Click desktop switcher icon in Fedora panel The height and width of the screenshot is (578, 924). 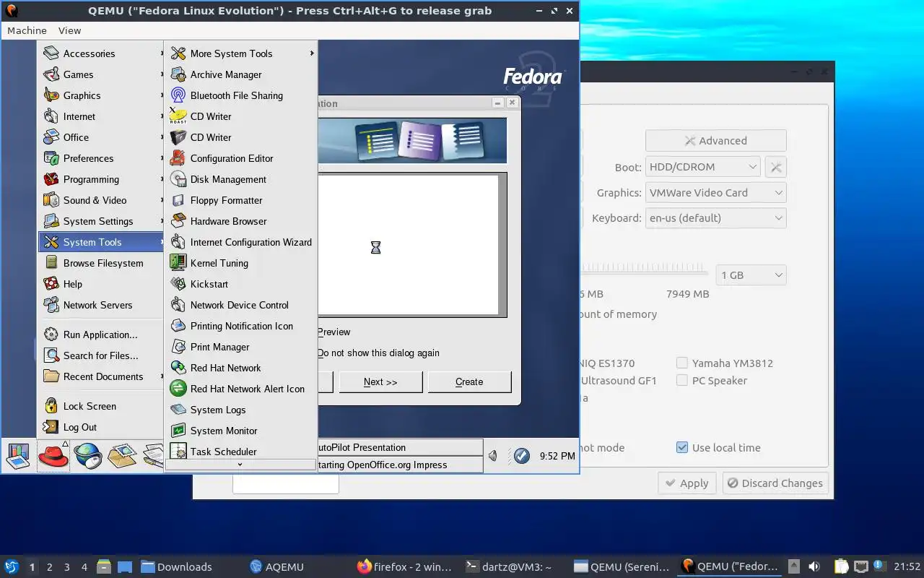click(x=18, y=456)
